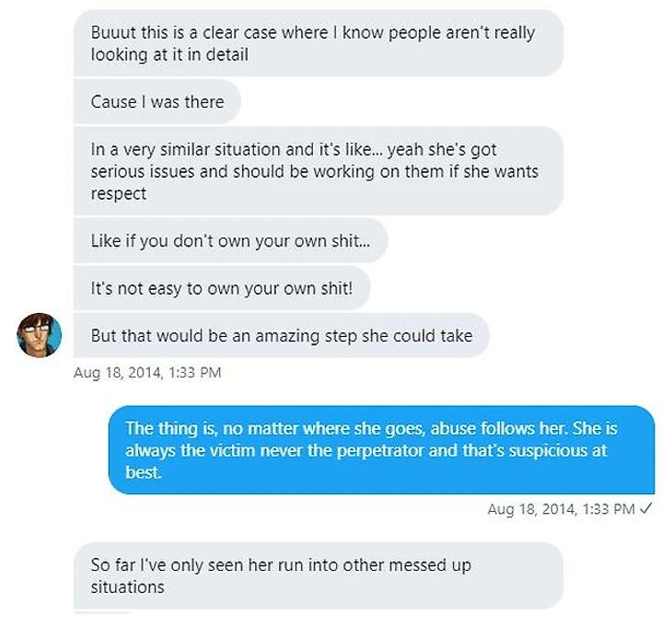Click "looking at it in detail" text line
Image resolution: width=672 pixels, height=627 pixels.
coord(169,55)
